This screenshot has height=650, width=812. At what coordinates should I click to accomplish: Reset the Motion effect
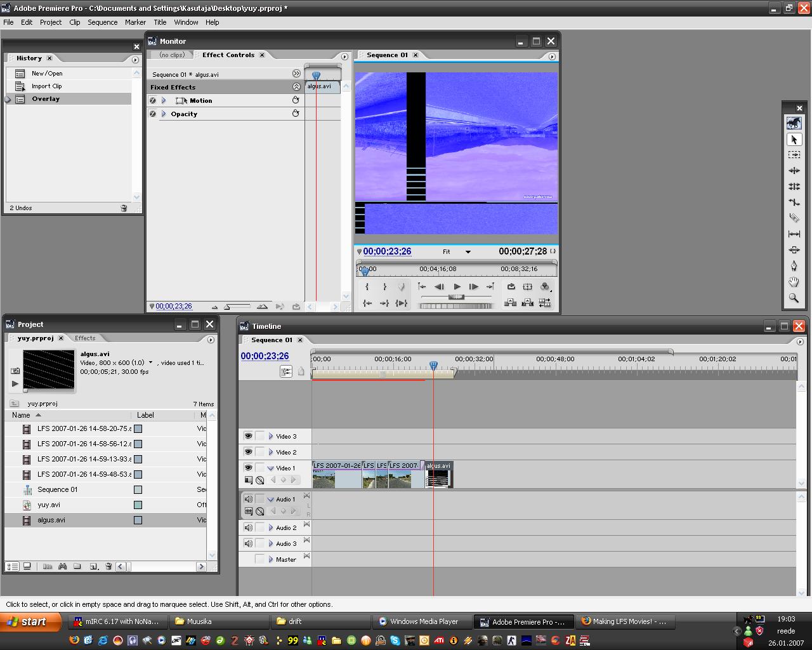pyautogui.click(x=296, y=100)
